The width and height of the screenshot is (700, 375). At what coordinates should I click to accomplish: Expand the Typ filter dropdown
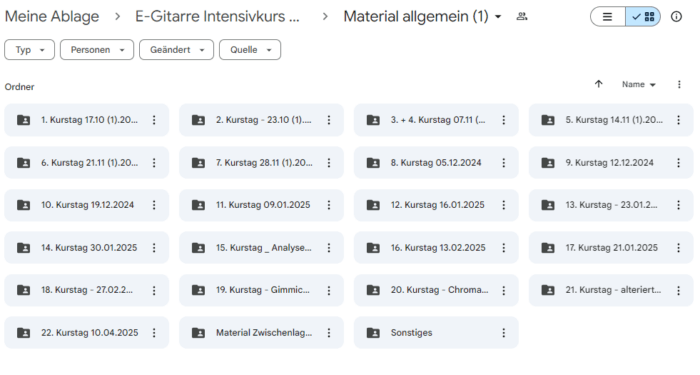29,50
